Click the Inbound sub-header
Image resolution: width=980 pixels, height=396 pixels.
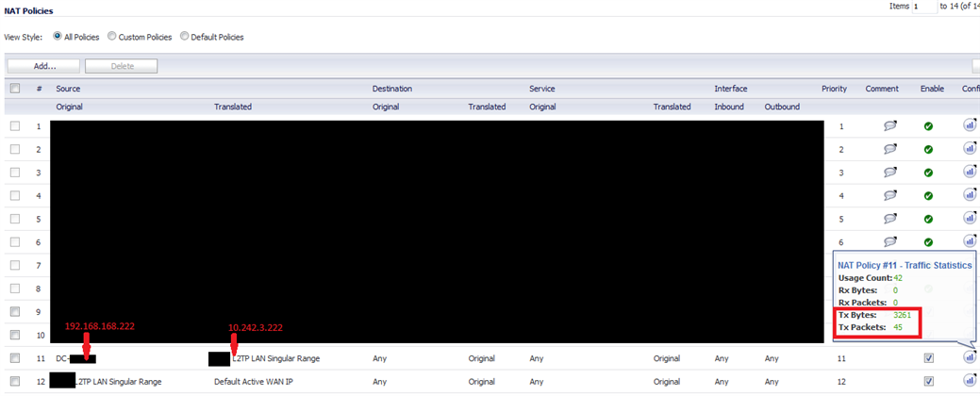729,107
